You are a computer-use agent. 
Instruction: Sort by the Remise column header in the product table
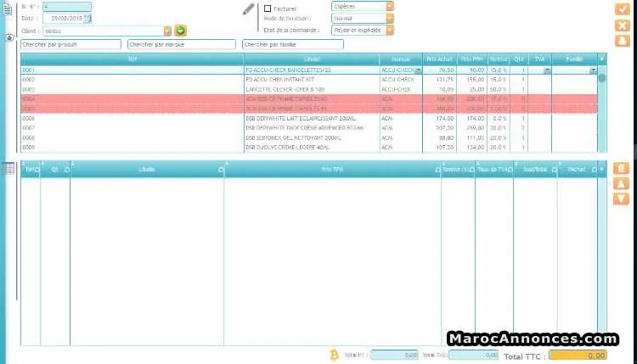click(498, 59)
